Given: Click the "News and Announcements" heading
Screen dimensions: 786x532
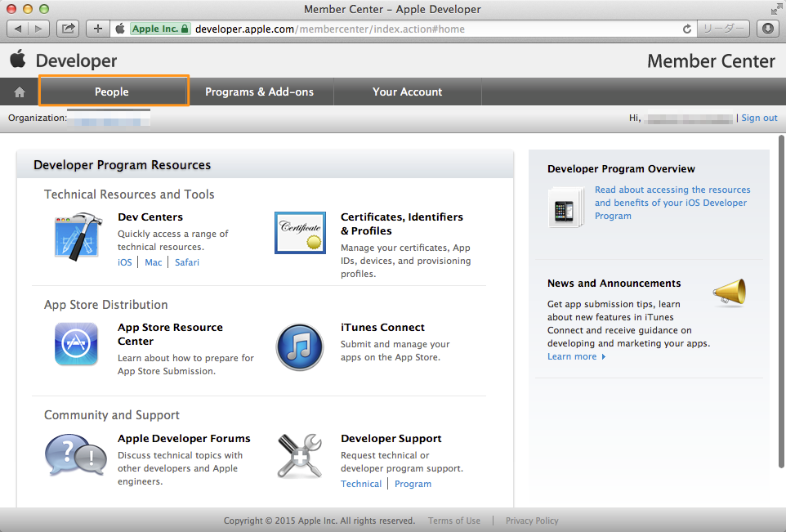Looking at the screenshot, I should click(x=614, y=284).
